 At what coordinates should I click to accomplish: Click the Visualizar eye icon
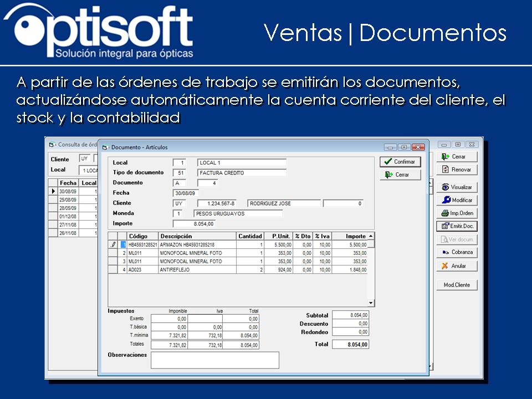(446, 187)
